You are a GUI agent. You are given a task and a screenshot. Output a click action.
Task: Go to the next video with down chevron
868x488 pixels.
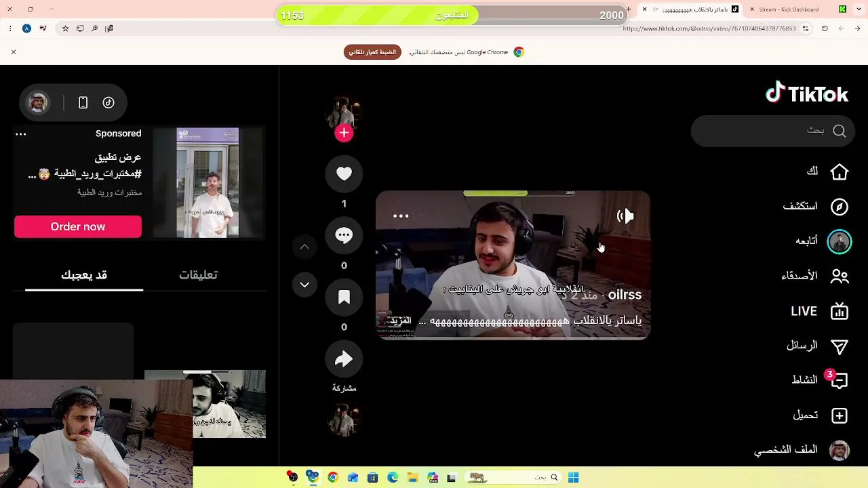click(x=304, y=285)
